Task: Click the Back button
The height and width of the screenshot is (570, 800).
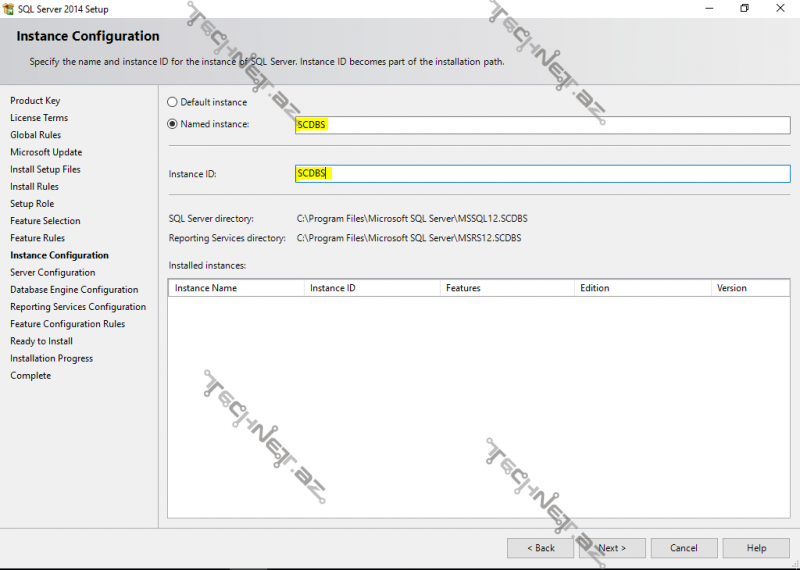Action: (540, 548)
